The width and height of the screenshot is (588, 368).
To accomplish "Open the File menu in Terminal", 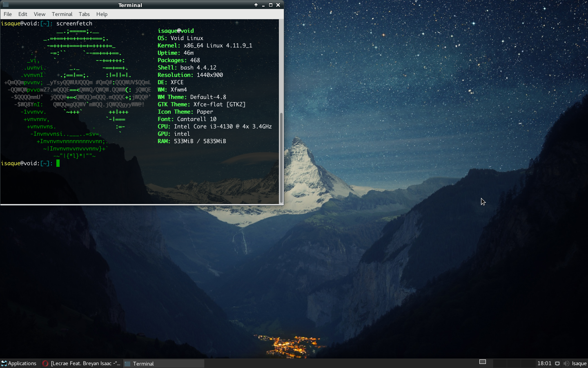I will 7,14.
